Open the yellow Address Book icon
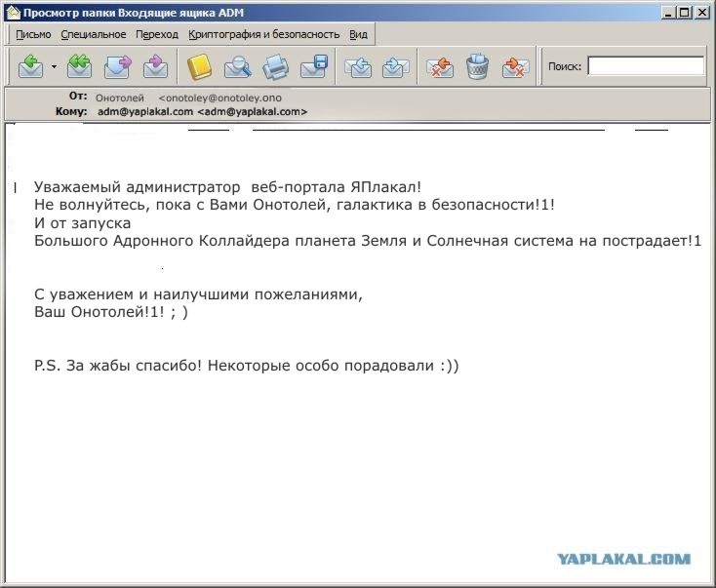This screenshot has width=716, height=588. point(200,66)
